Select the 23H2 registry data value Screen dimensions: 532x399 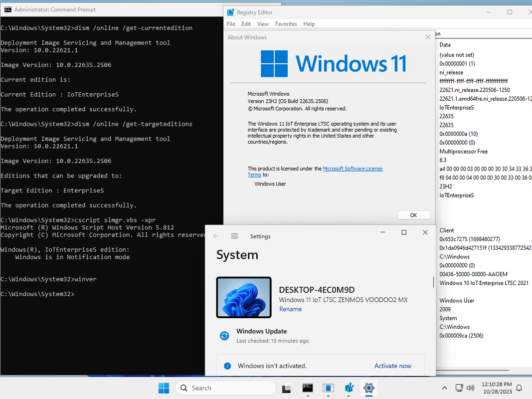click(446, 186)
